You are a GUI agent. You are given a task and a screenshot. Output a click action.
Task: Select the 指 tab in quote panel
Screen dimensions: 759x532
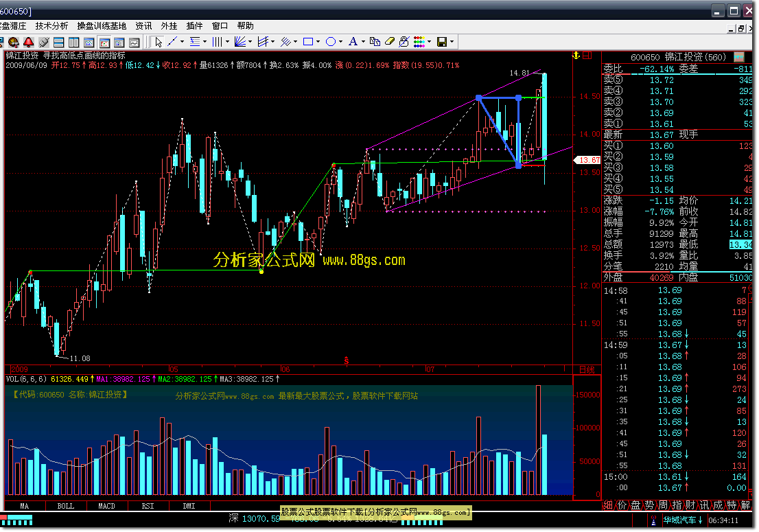click(677, 505)
